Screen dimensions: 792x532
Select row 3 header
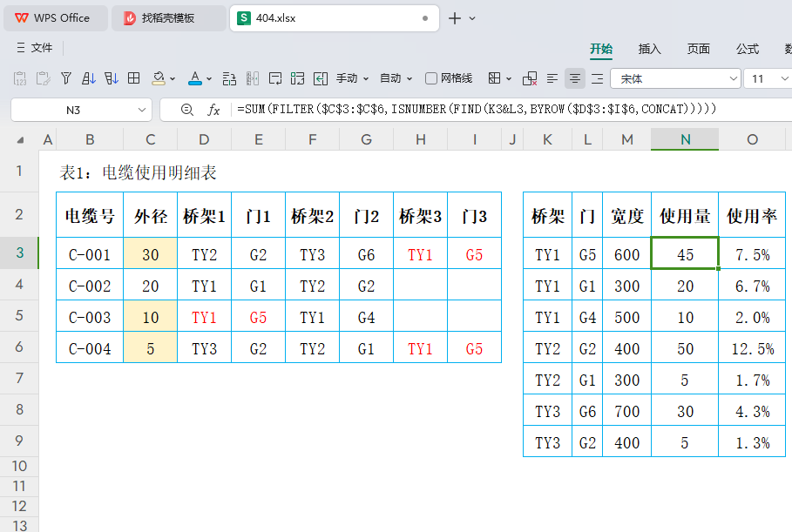click(19, 253)
